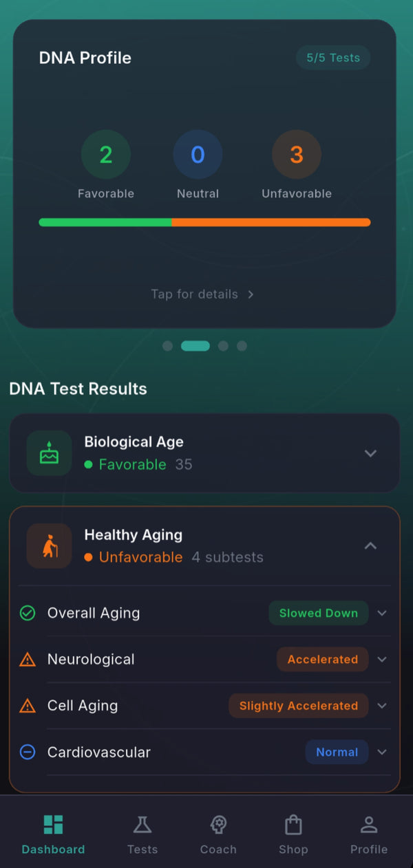This screenshot has width=413, height=868.
Task: Click the green checkmark beside Overall Aging
Action: [28, 613]
